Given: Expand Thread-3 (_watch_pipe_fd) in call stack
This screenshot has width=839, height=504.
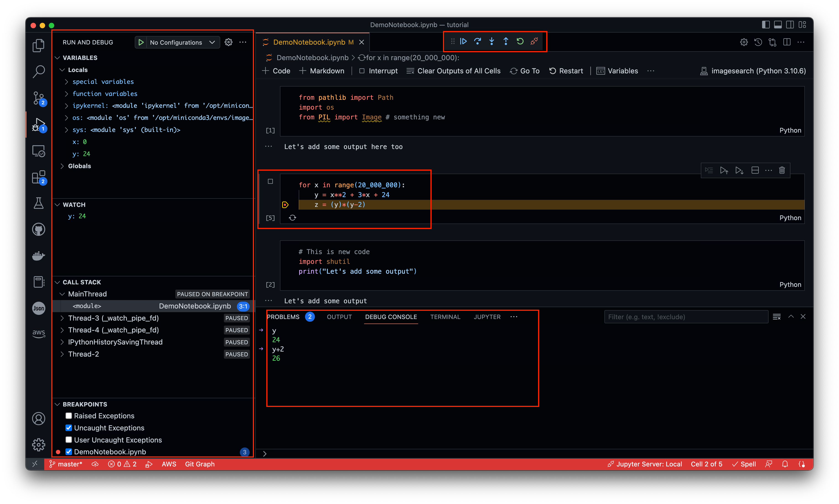Looking at the screenshot, I should [x=62, y=318].
